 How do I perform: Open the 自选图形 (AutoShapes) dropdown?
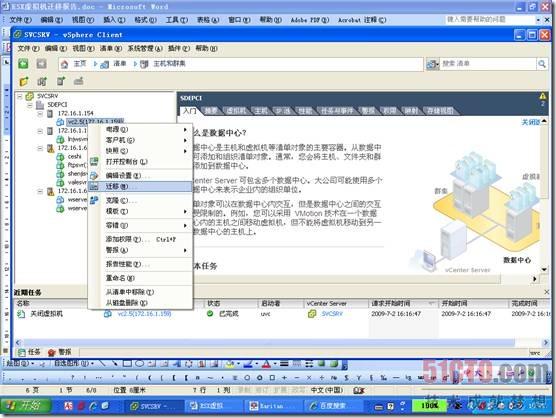pyautogui.click(x=73, y=363)
